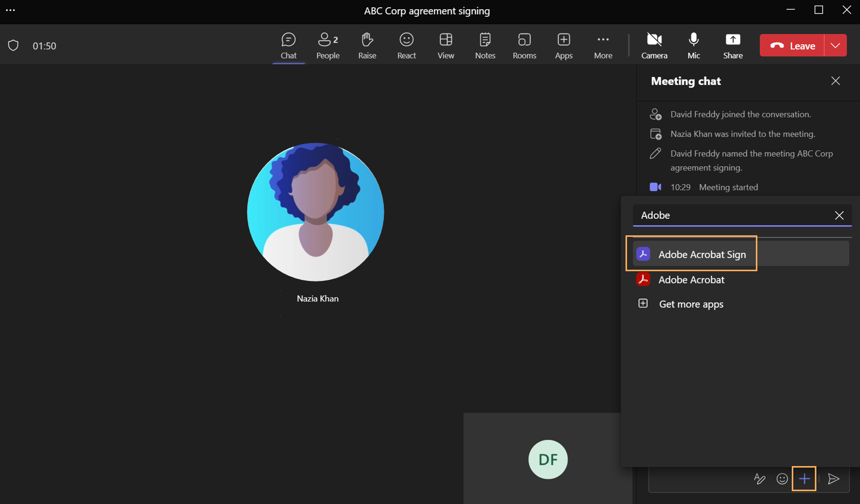Click the window title 'ABC Corp agreement signing'

[427, 11]
